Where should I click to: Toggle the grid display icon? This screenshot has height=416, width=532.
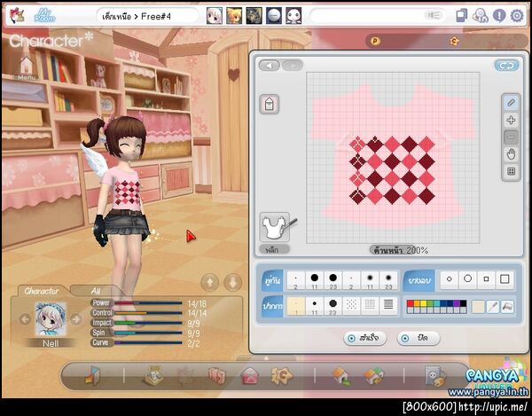pyautogui.click(x=511, y=171)
